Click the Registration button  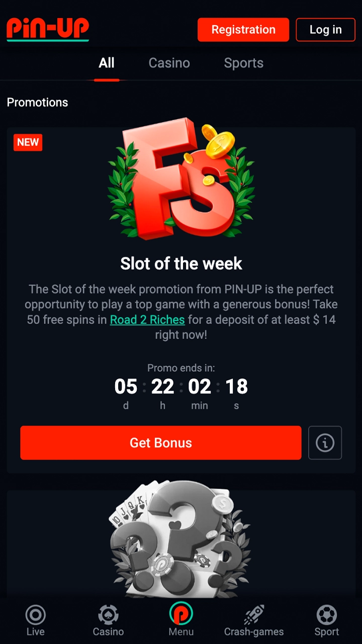click(243, 30)
